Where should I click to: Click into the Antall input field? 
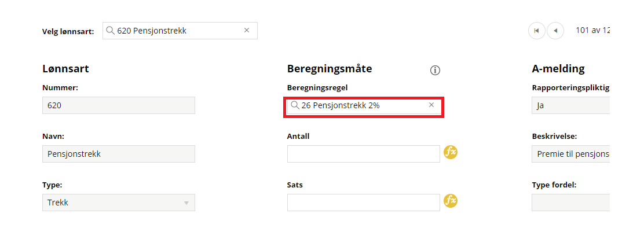tap(364, 154)
